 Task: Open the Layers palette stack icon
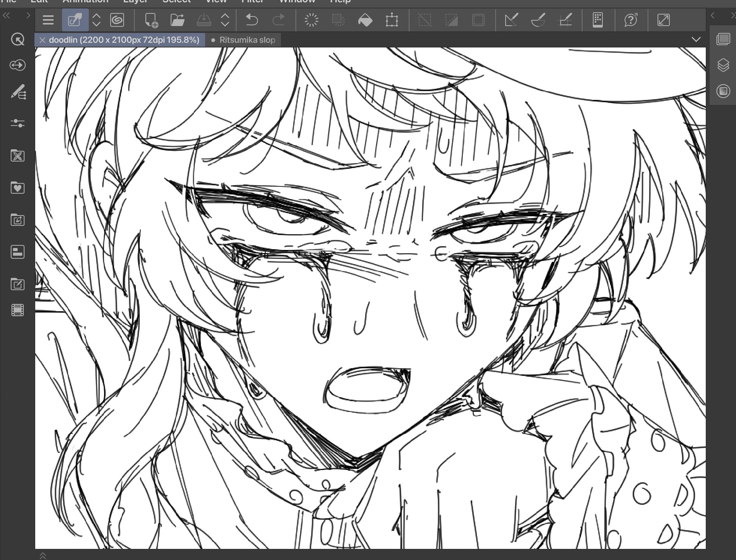tap(723, 65)
